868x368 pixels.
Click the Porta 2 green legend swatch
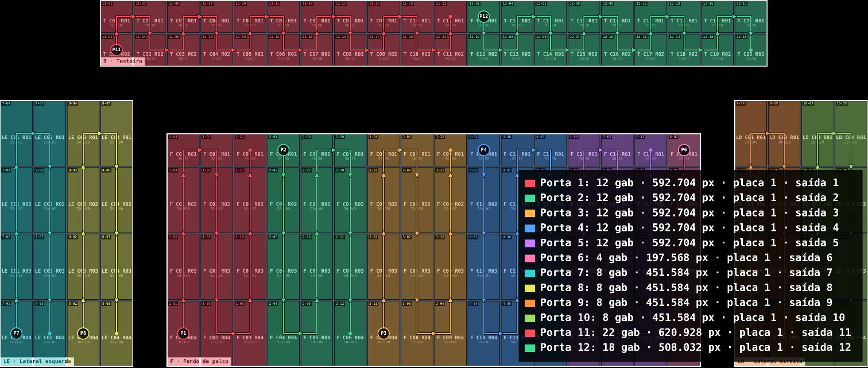530,198
